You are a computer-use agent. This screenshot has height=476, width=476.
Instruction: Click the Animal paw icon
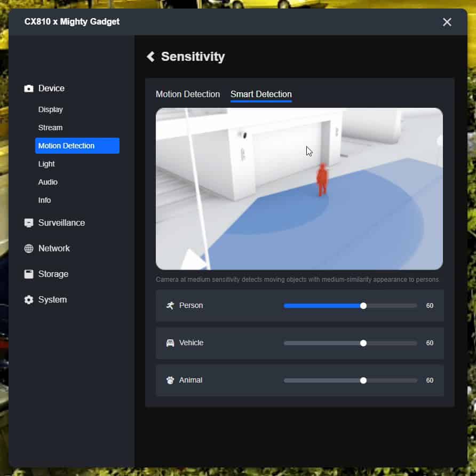click(170, 380)
